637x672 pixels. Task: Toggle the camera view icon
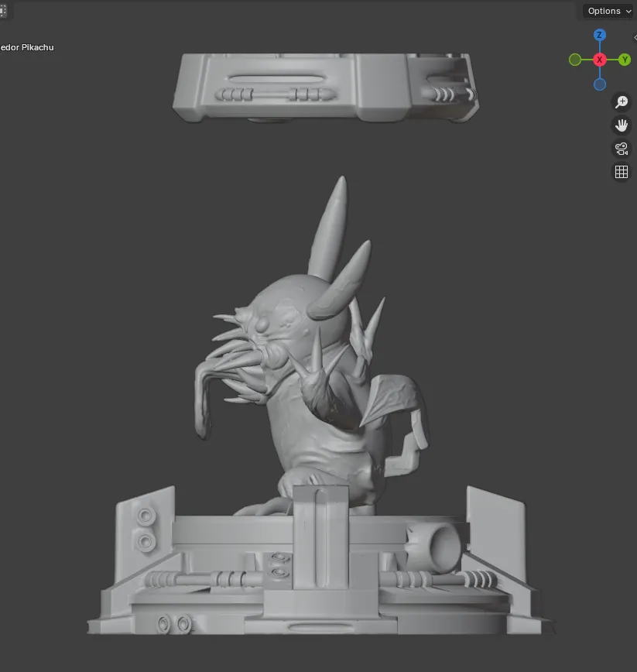(622, 149)
